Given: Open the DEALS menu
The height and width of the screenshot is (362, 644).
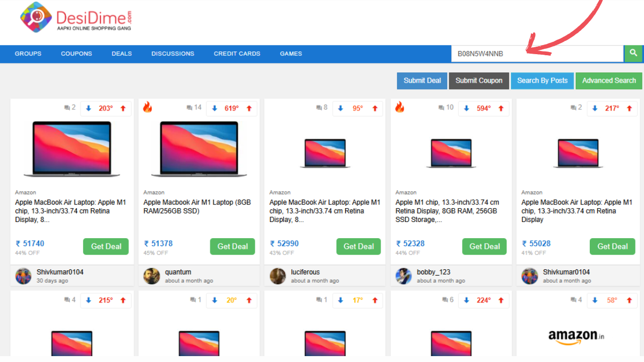Looking at the screenshot, I should coord(121,54).
